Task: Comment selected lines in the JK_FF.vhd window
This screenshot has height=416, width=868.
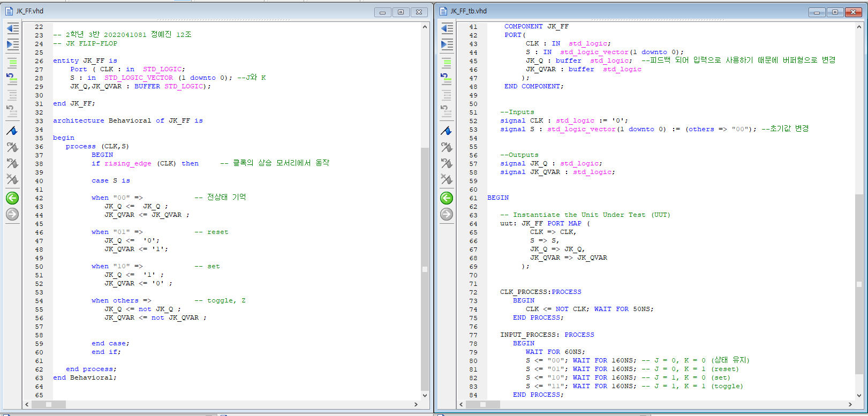Action: click(12, 62)
